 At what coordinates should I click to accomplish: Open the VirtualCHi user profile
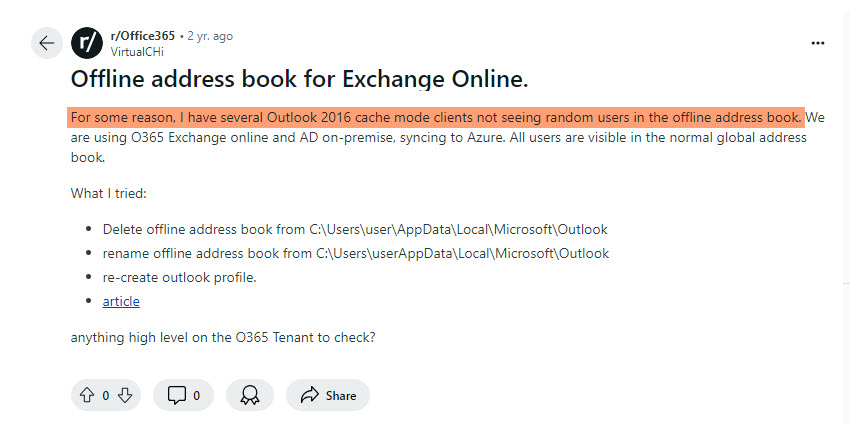tap(137, 52)
